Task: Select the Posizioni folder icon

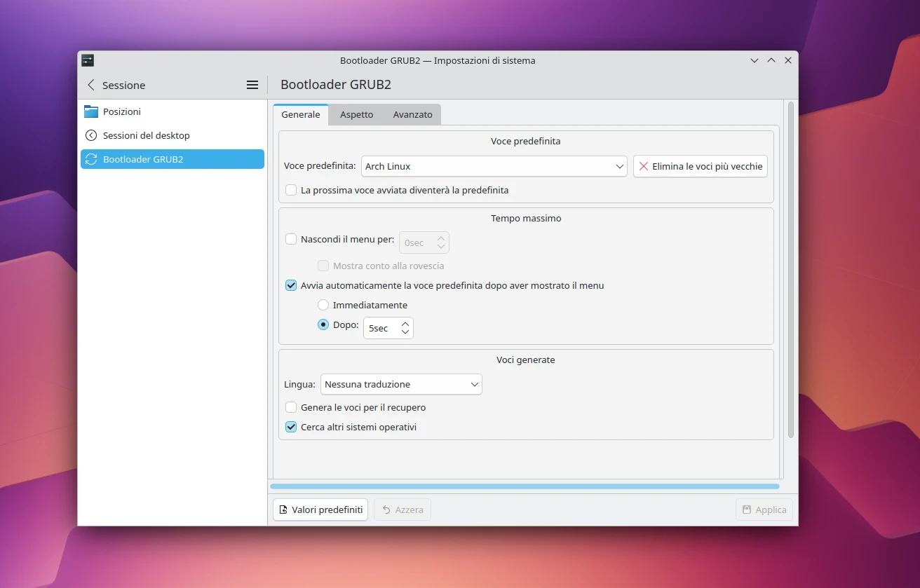Action: coord(92,111)
